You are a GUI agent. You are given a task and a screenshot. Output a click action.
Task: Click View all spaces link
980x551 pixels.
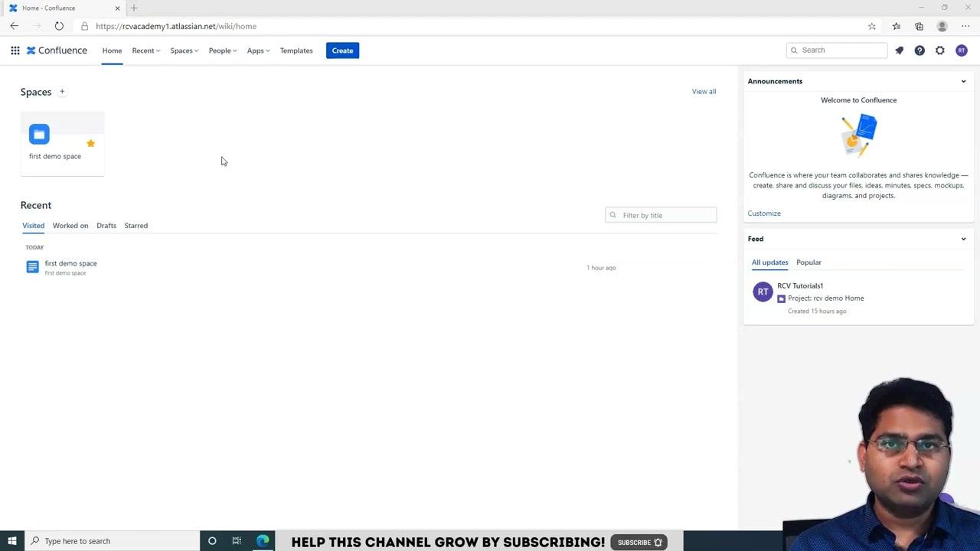click(704, 92)
